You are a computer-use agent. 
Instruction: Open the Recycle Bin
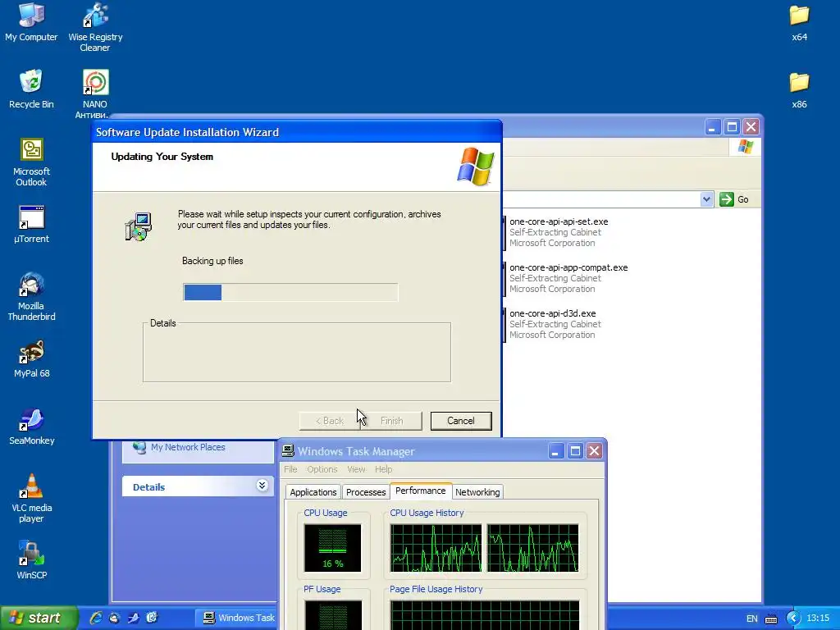31,89
